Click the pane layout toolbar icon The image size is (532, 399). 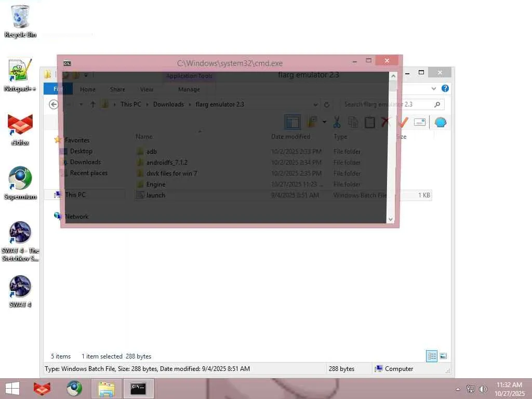pyautogui.click(x=292, y=122)
